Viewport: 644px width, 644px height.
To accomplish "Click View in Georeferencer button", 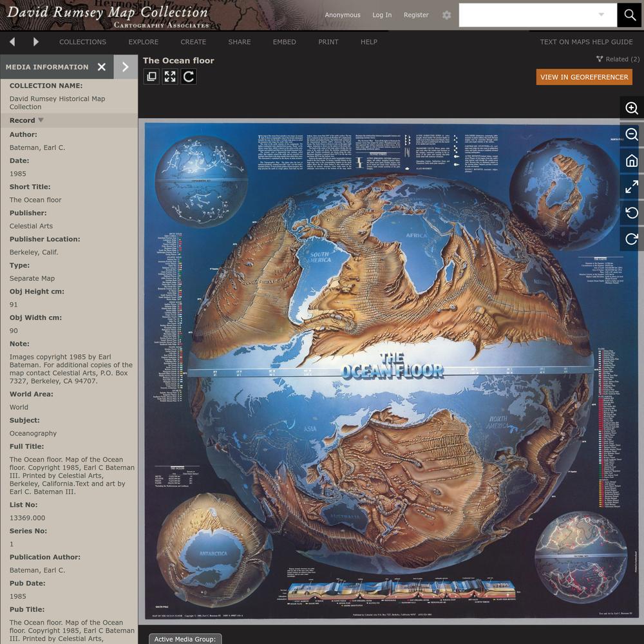I will (x=584, y=77).
